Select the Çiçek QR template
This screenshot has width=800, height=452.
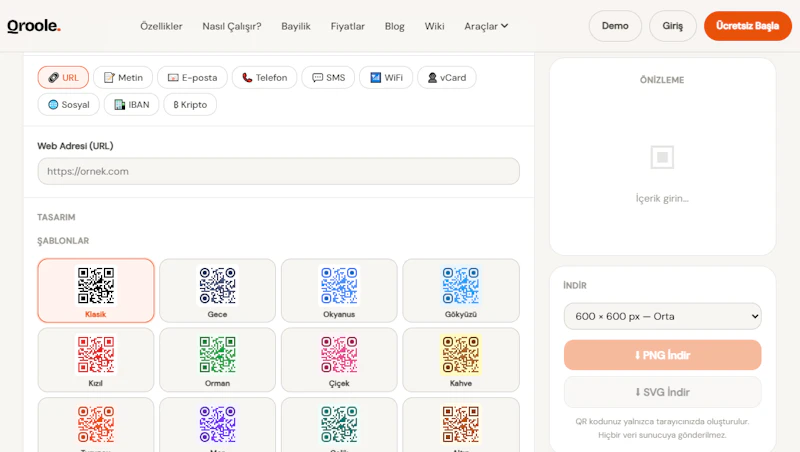tap(339, 360)
